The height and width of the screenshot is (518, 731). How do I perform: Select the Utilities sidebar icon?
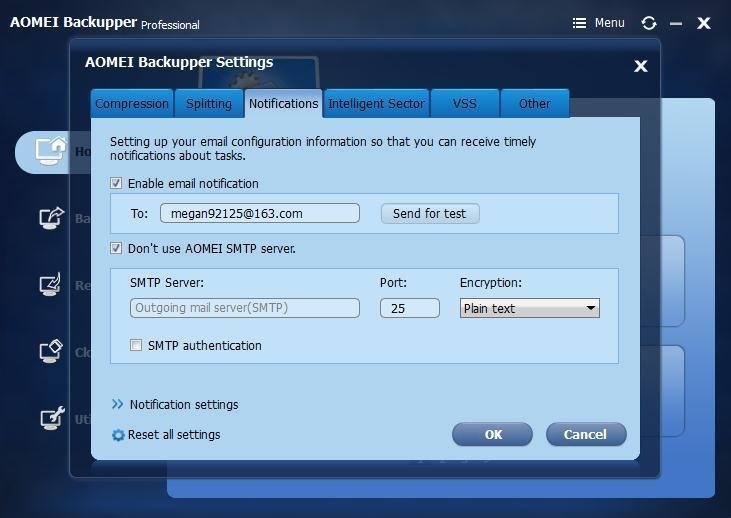[51, 418]
